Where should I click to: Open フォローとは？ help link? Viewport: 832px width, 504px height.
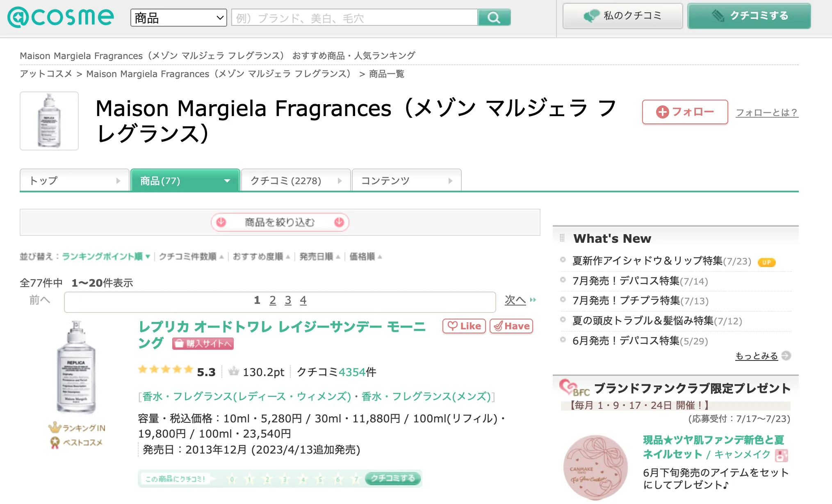[767, 112]
